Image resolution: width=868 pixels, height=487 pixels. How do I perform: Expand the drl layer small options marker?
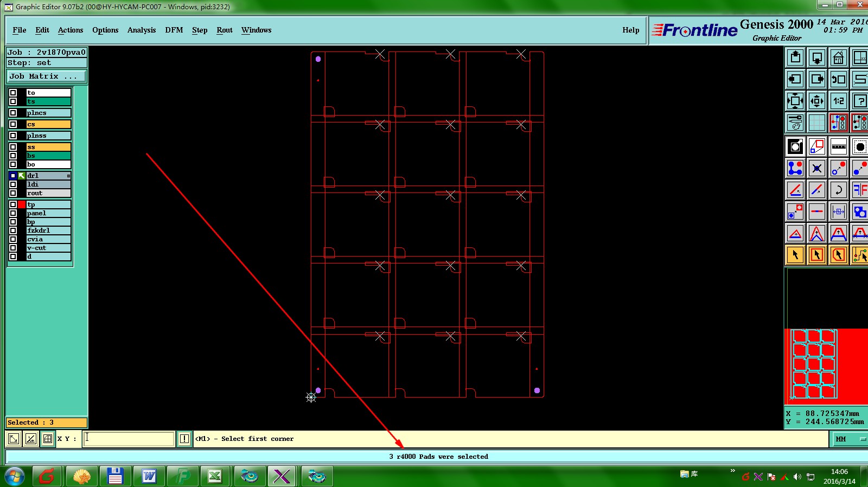click(68, 176)
